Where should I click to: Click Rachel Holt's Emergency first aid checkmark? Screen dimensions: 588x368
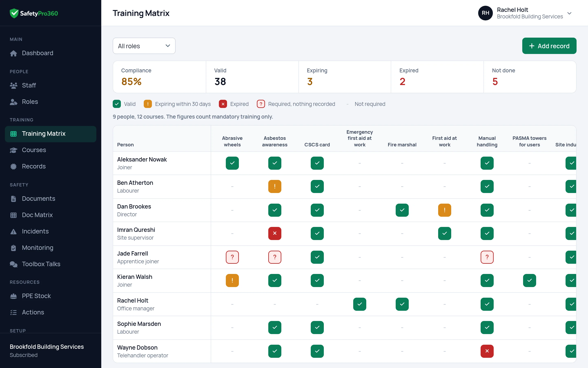click(x=360, y=304)
